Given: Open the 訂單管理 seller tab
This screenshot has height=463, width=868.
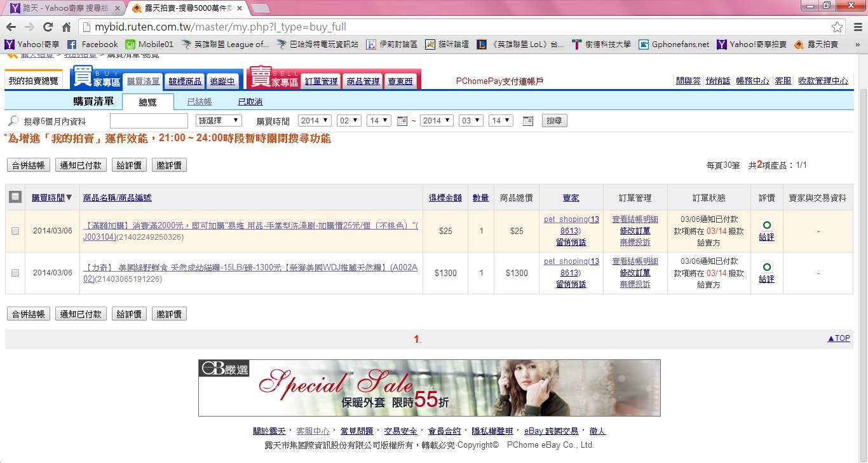Looking at the screenshot, I should [x=322, y=81].
